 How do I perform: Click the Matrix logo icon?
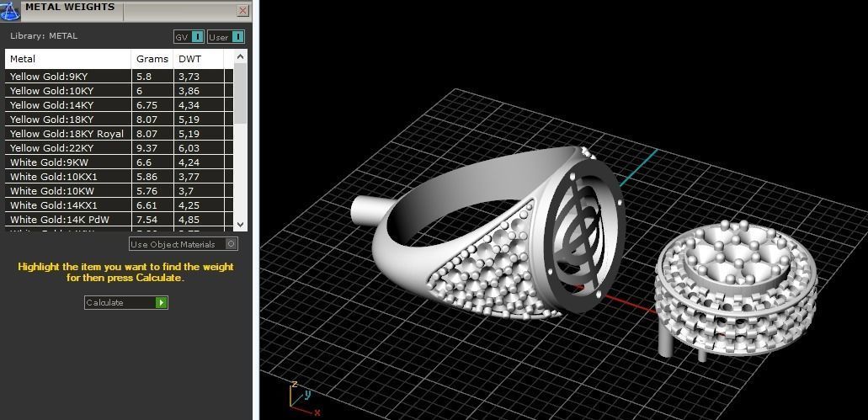pyautogui.click(x=10, y=10)
